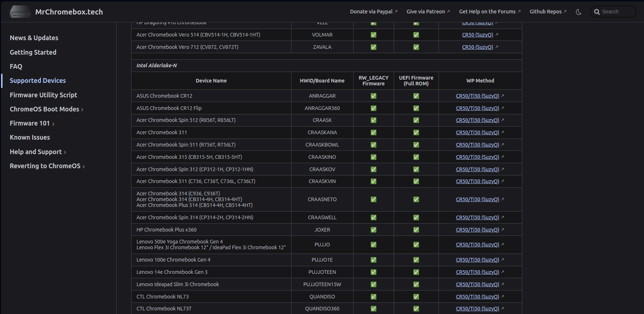Open Github Repos link
This screenshot has height=314, width=644.
pos(548,12)
